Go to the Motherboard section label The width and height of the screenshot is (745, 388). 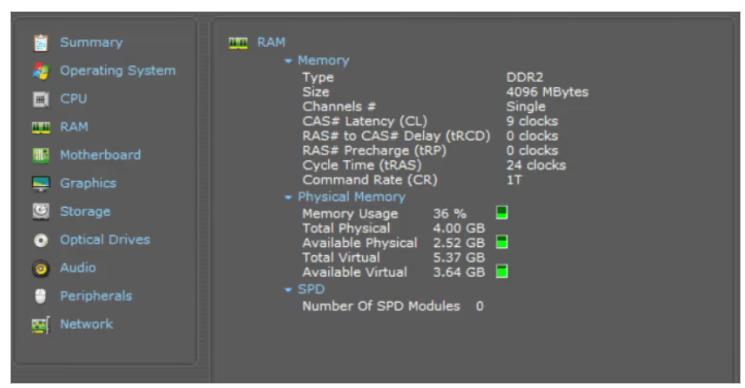click(x=100, y=155)
